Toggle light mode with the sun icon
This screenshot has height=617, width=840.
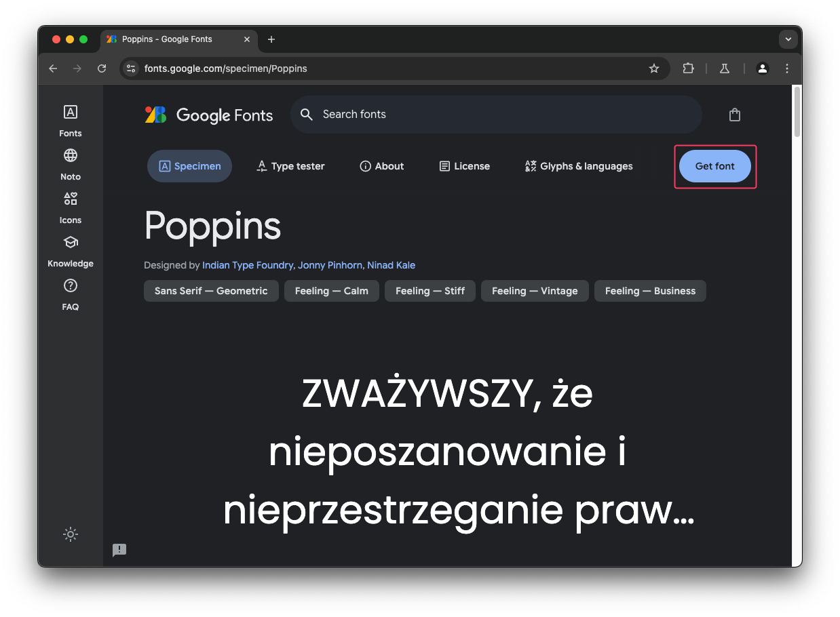point(70,534)
